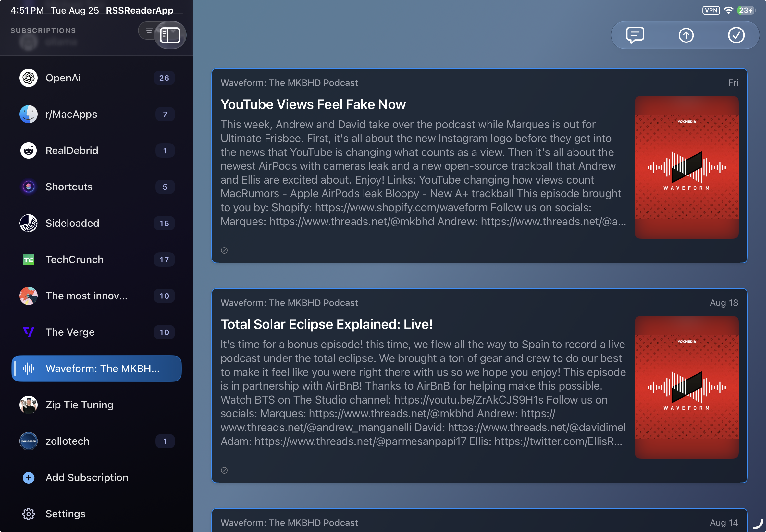Click the battery charging indicator
The height and width of the screenshot is (532, 766).
pyautogui.click(x=746, y=10)
